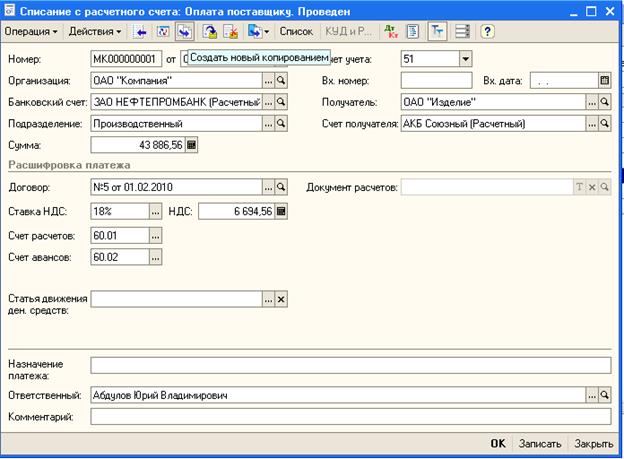The width and height of the screenshot is (624, 459).
Task: Click the Список toolbar button
Action: coord(294,32)
